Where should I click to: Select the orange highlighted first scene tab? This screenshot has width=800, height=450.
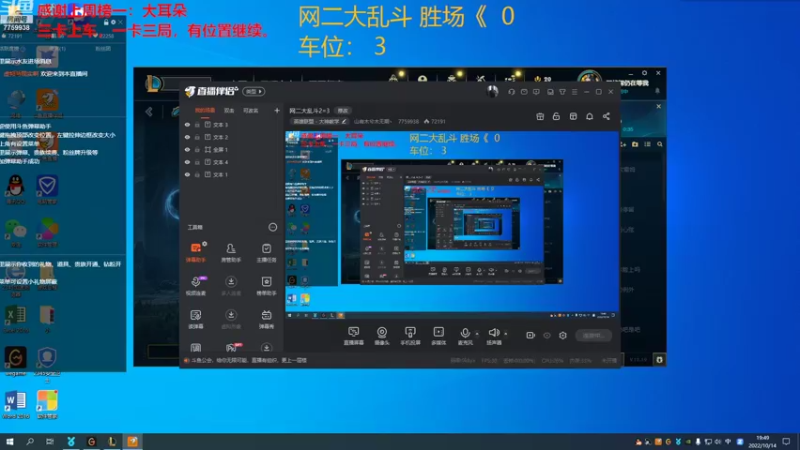pos(205,110)
